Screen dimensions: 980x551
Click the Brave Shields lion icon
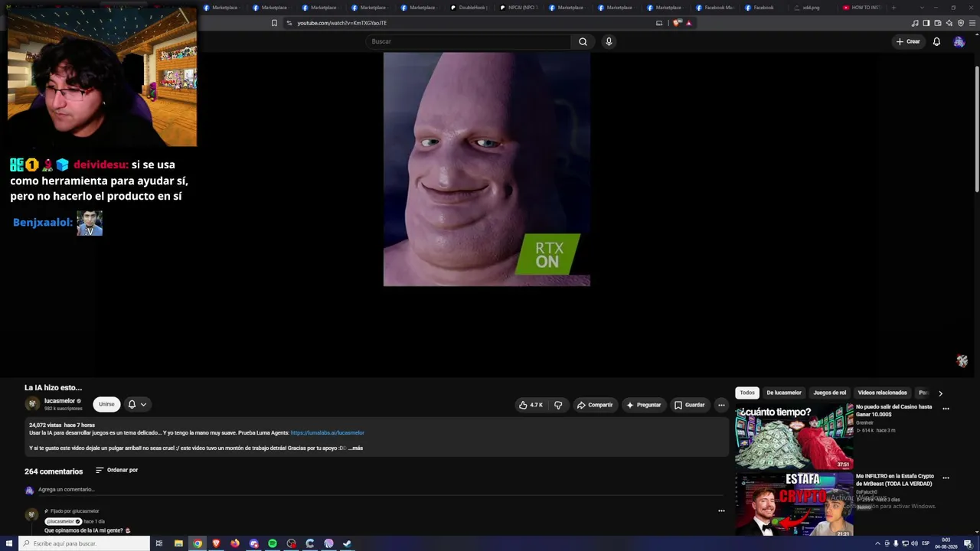[x=677, y=23]
